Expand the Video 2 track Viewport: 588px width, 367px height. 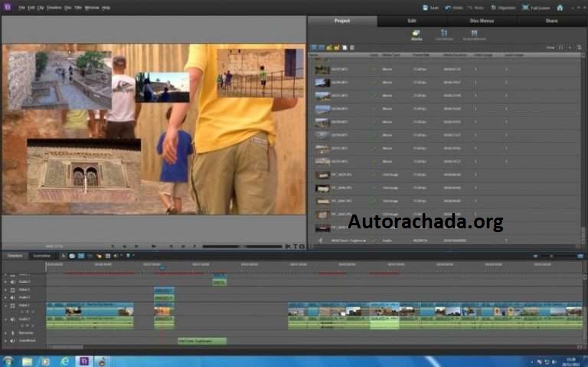(x=5, y=290)
